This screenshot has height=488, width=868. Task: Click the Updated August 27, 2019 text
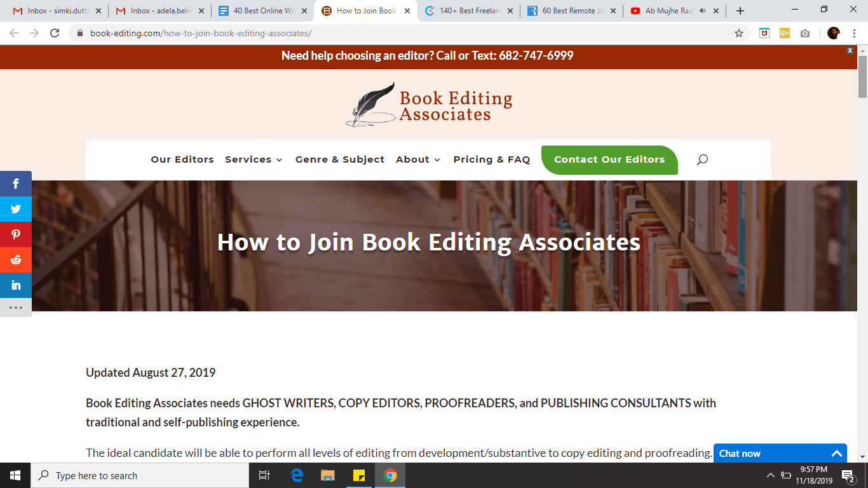tap(151, 372)
